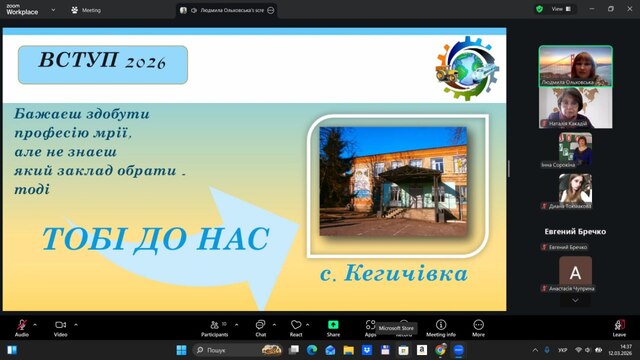This screenshot has width=640, height=360.
Task: Expand the Chat options chevron
Action: 274,325
